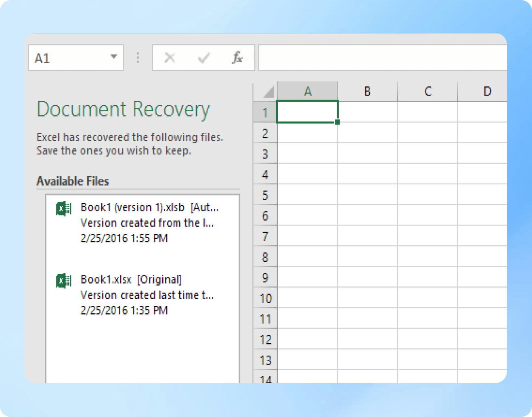Click the Enter checkmark in formula bar
Image resolution: width=532 pixels, height=417 pixels.
tap(203, 58)
